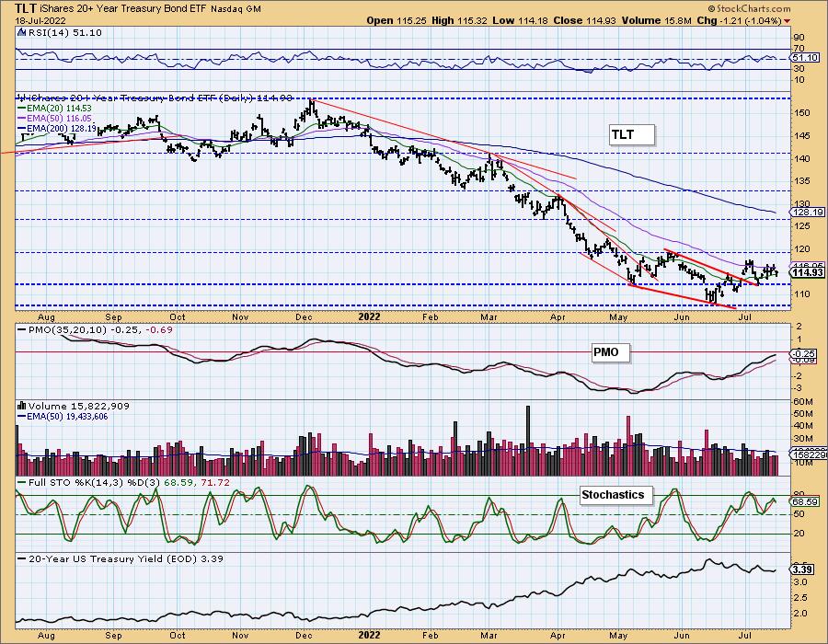This screenshot has height=644, width=828.
Task: Click the "EMA(50) 19,433,606" volume legend
Action: click(x=63, y=417)
